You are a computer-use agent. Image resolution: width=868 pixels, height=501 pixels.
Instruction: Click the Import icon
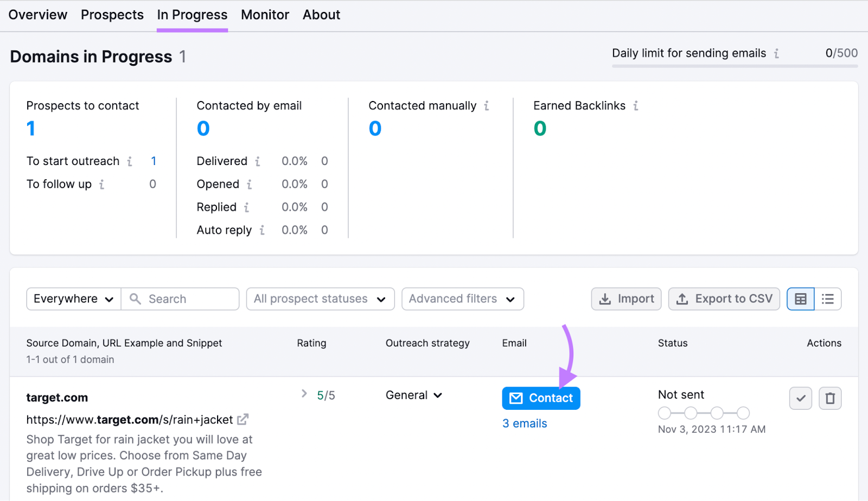[604, 299]
